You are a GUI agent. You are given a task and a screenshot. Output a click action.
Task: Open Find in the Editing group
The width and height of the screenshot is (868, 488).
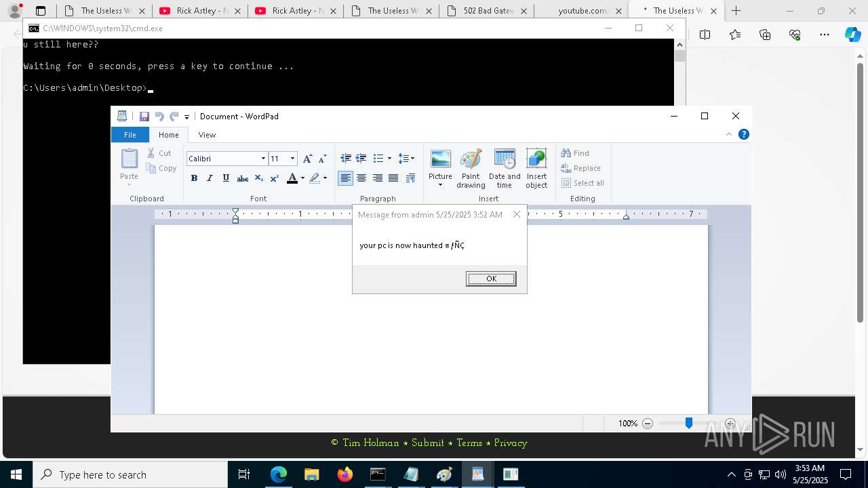click(575, 153)
